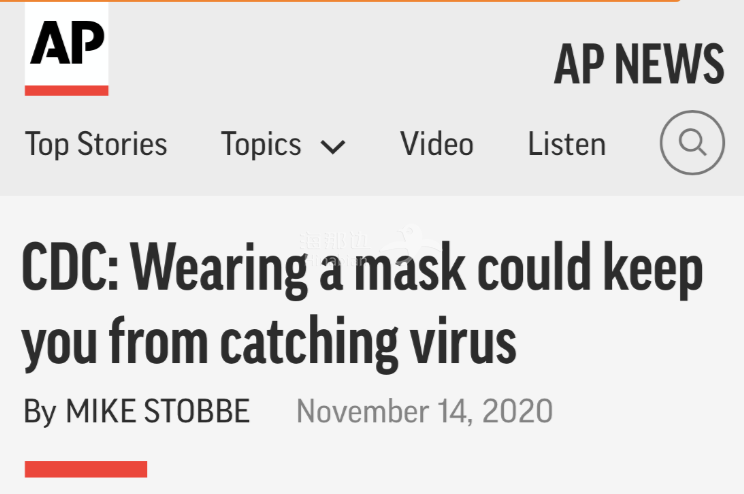Click the orange loading progress bar at top
Image resolution: width=744 pixels, height=494 pixels.
tap(340, 1)
